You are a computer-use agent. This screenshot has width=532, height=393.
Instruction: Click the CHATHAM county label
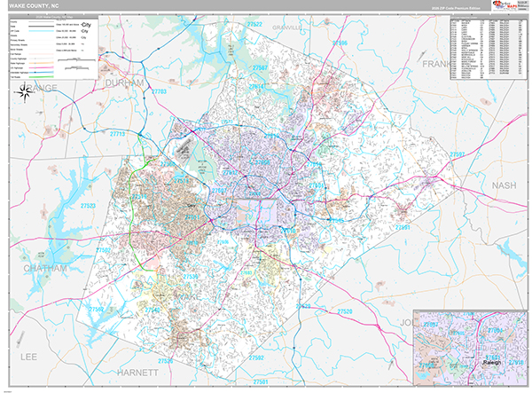click(45, 269)
